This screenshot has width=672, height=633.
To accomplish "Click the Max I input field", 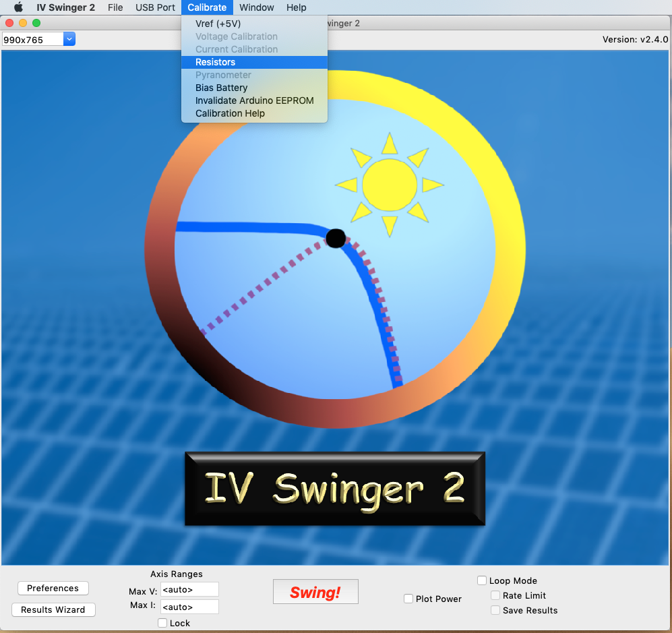I will 189,607.
